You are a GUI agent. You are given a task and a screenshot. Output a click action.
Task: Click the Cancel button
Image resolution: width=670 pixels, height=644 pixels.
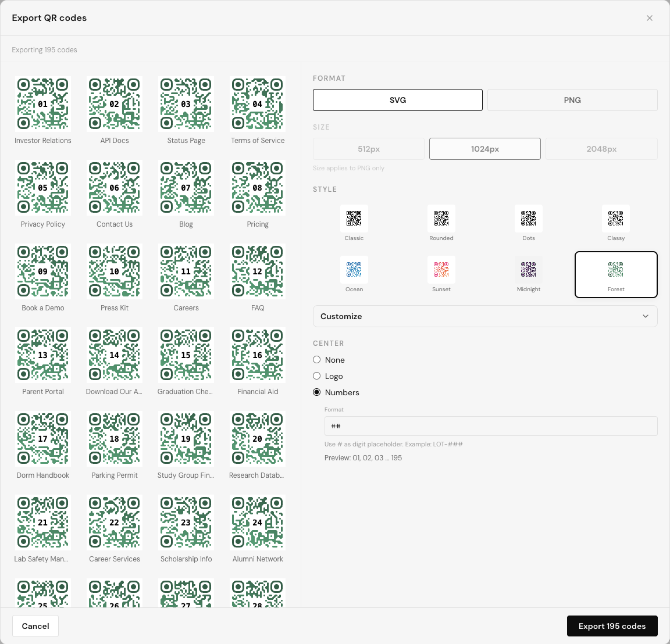click(35, 626)
